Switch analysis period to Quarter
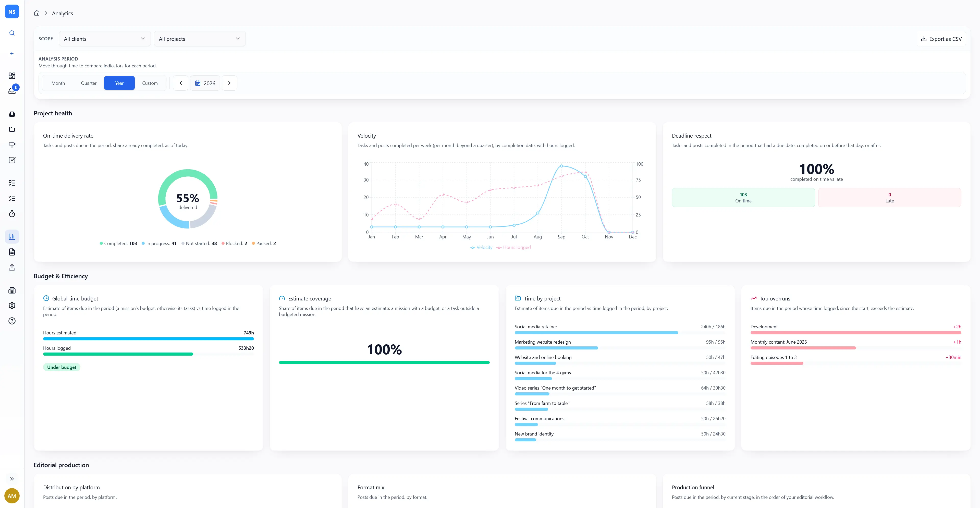 89,83
